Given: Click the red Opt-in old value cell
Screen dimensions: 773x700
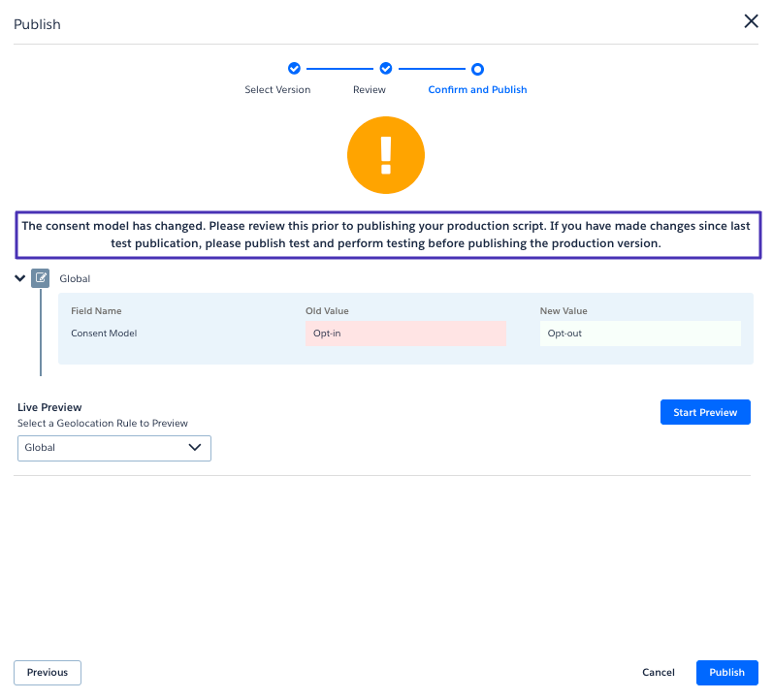Looking at the screenshot, I should click(x=405, y=334).
